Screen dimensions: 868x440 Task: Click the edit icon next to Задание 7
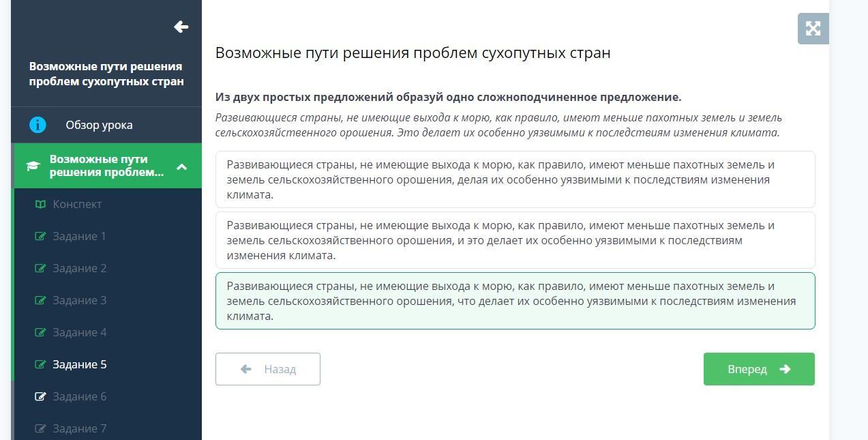coord(40,428)
